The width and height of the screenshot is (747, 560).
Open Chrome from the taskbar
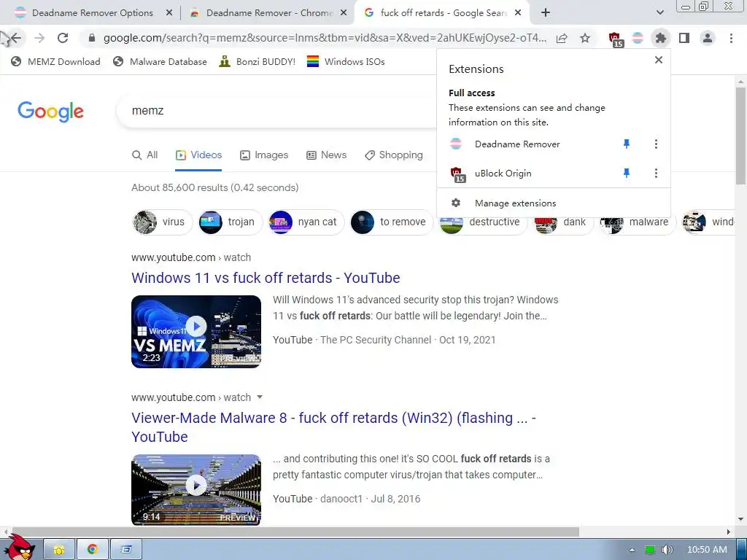[x=93, y=550]
